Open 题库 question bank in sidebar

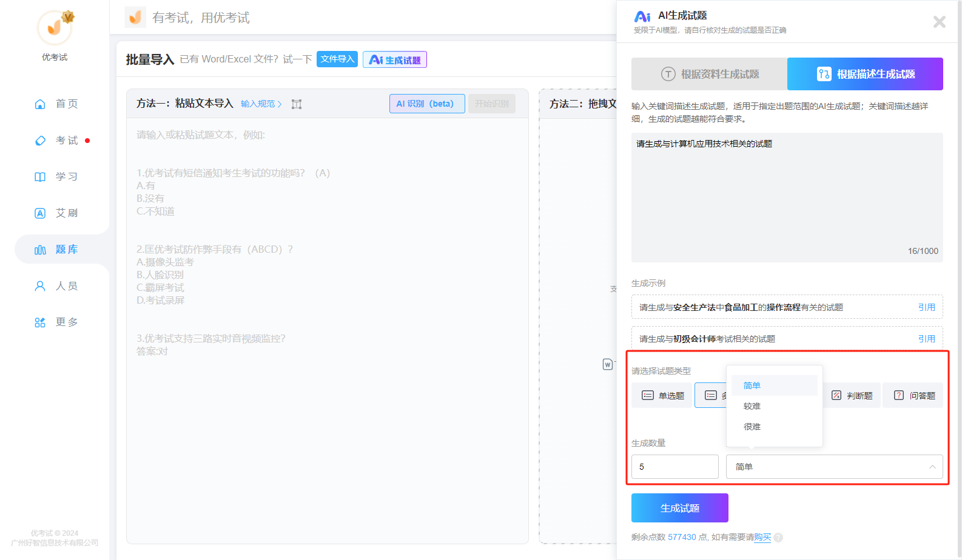tap(61, 249)
